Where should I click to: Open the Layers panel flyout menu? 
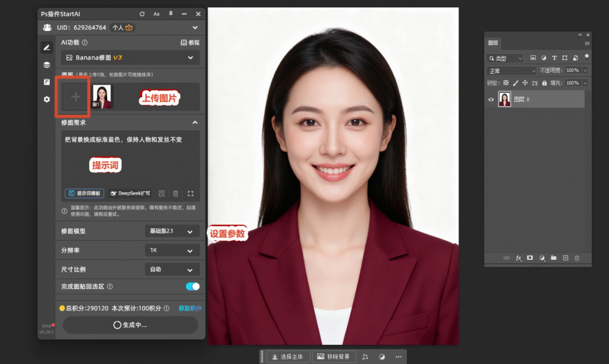pos(587,43)
